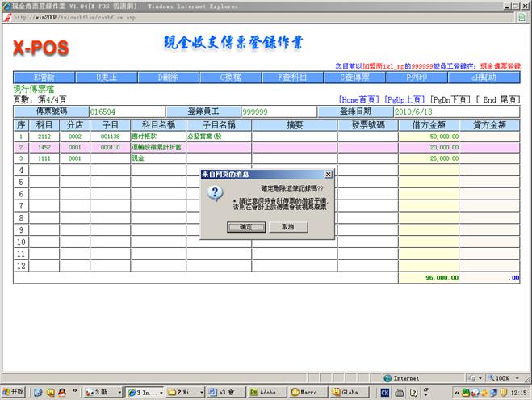This screenshot has height=400, width=532.
Task: Click 確定 to confirm deleting the record
Action: [x=246, y=227]
